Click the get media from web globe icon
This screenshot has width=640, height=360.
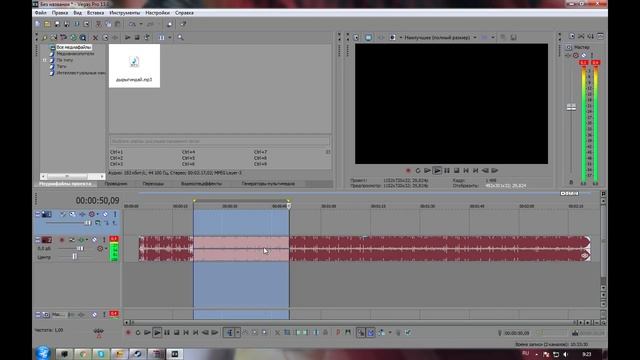pyautogui.click(x=73, y=38)
